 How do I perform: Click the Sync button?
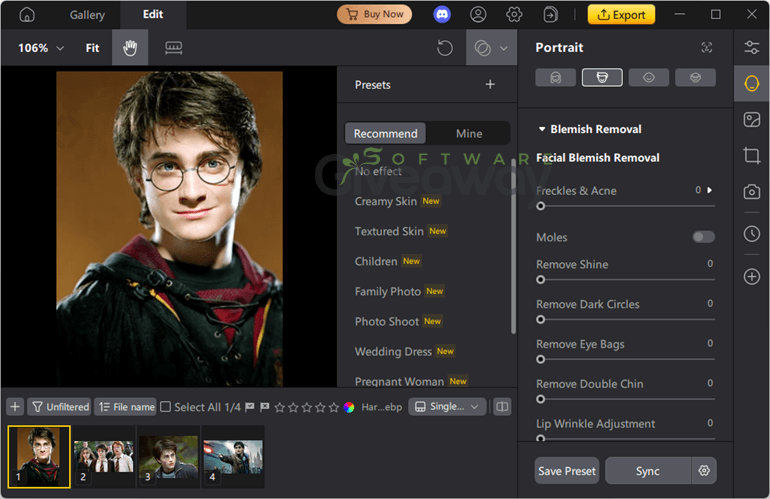[648, 471]
